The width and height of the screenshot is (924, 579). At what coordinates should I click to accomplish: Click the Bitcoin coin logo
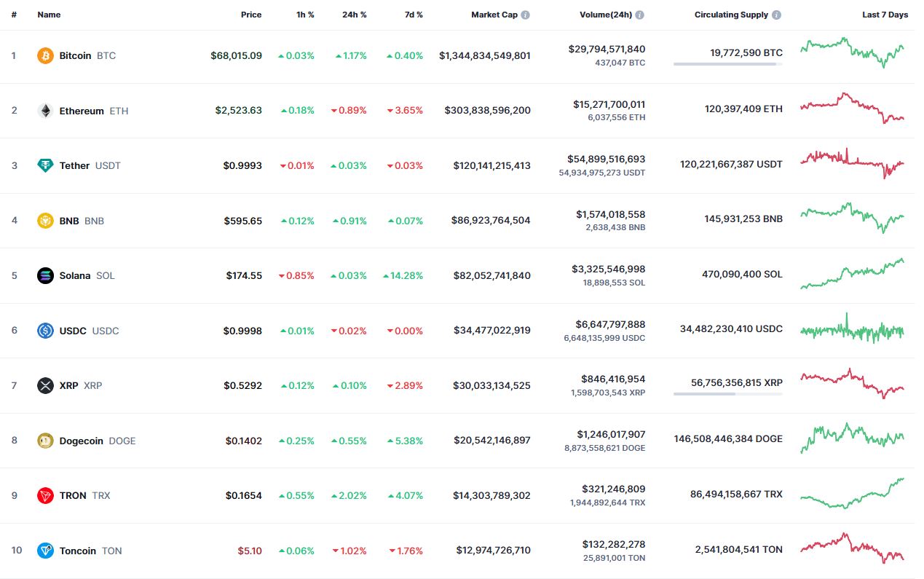(x=45, y=55)
